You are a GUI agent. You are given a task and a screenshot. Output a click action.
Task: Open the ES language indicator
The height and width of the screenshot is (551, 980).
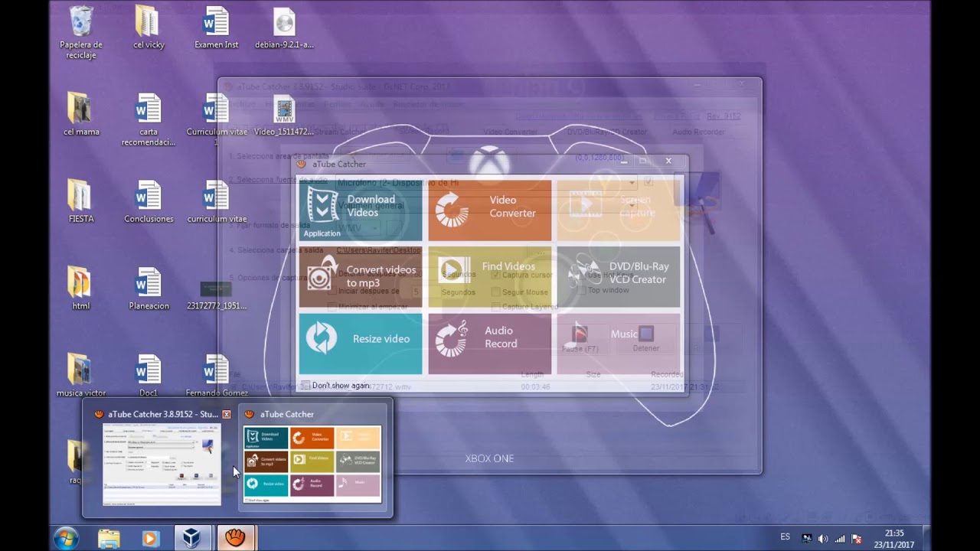(x=786, y=537)
